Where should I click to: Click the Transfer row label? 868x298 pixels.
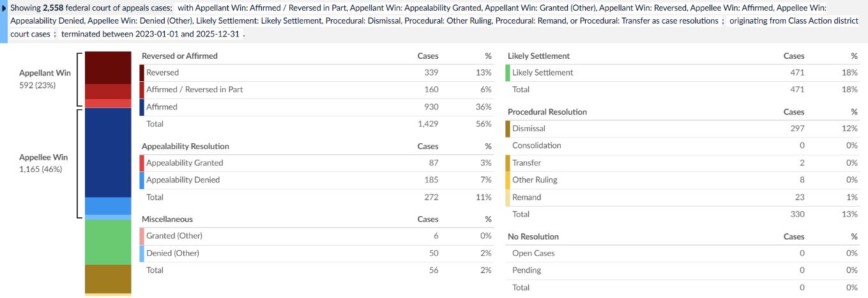(x=526, y=163)
